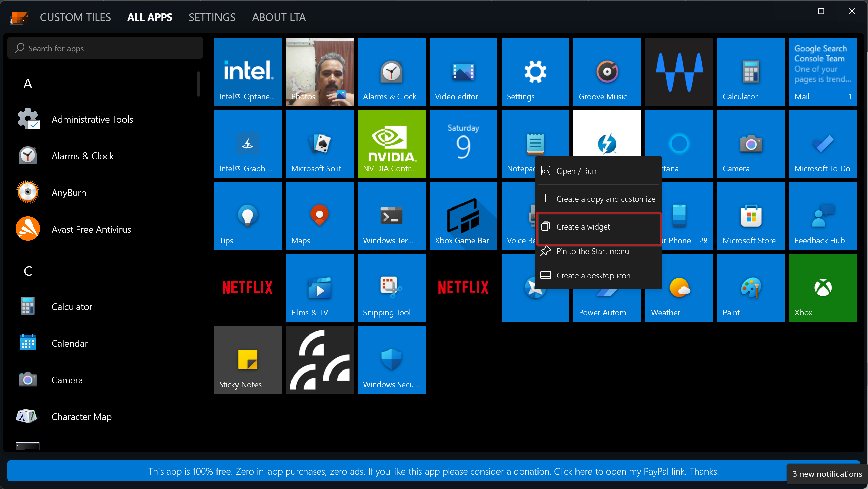This screenshot has height=489, width=868.
Task: Click the PayPal donation banner
Action: [433, 471]
